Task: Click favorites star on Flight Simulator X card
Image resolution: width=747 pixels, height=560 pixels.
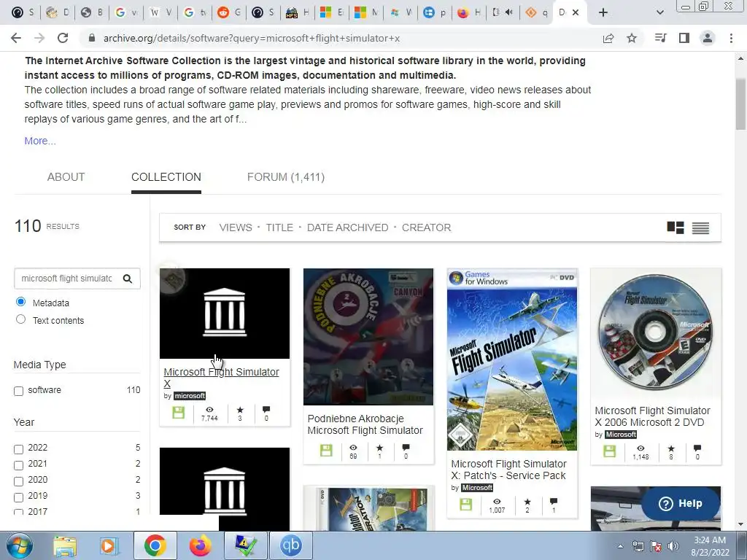Action: [x=239, y=410]
